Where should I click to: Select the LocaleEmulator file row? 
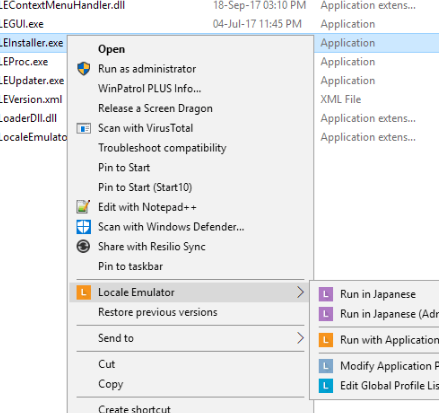(33, 137)
